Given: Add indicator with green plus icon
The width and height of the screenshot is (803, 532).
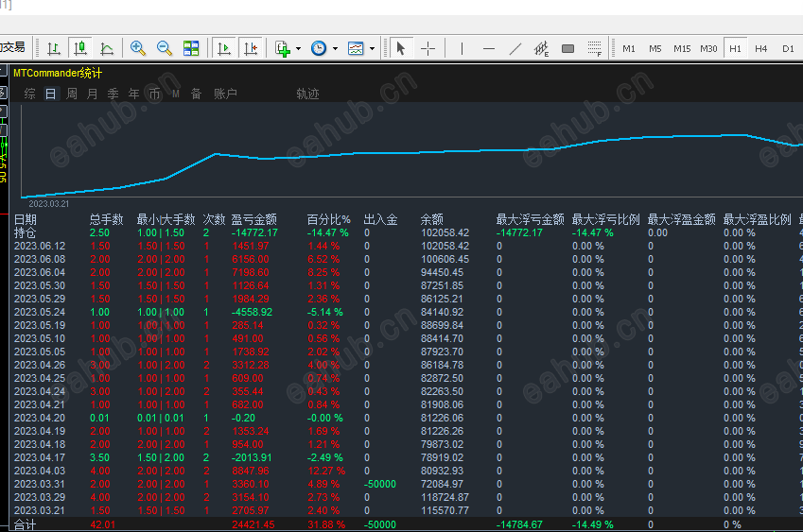Looking at the screenshot, I should (283, 48).
